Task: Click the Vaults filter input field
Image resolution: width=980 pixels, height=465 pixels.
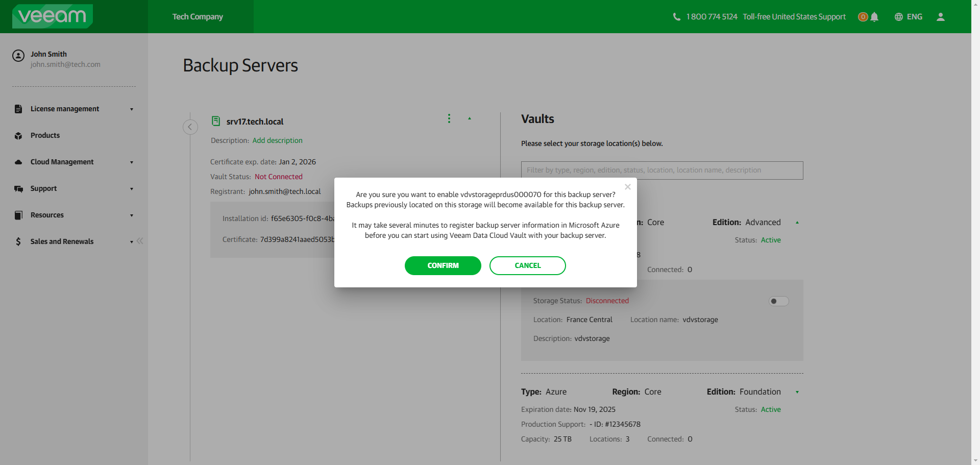Action: (x=662, y=170)
